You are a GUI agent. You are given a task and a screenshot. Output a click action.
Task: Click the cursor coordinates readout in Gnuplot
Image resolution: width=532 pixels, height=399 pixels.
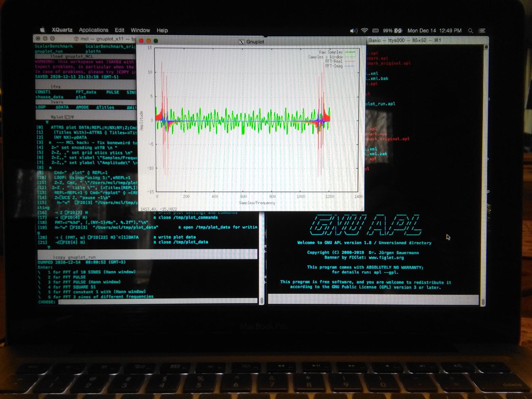click(159, 209)
